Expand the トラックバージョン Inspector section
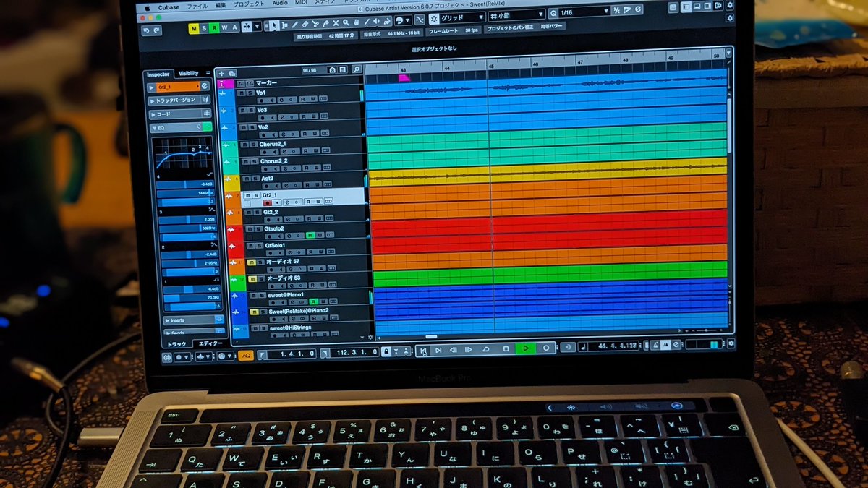 [x=179, y=100]
